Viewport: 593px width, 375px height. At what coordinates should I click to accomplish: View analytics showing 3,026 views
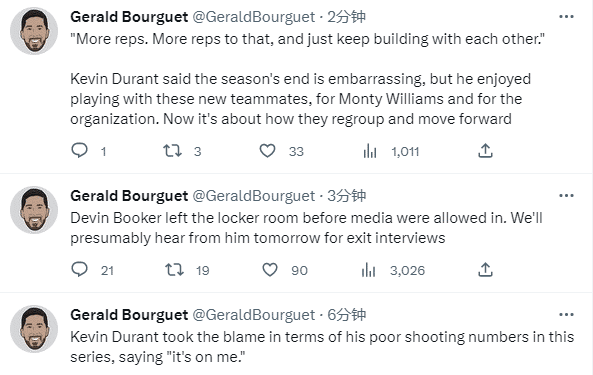(368, 270)
